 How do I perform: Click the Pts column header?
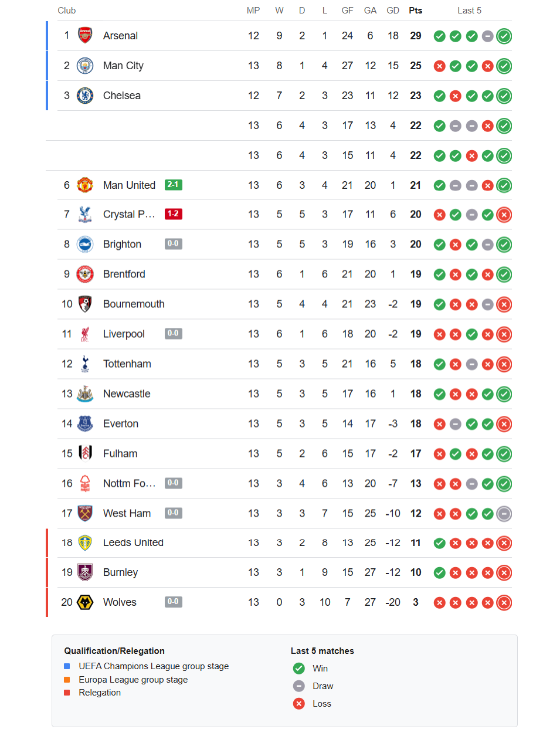415,10
